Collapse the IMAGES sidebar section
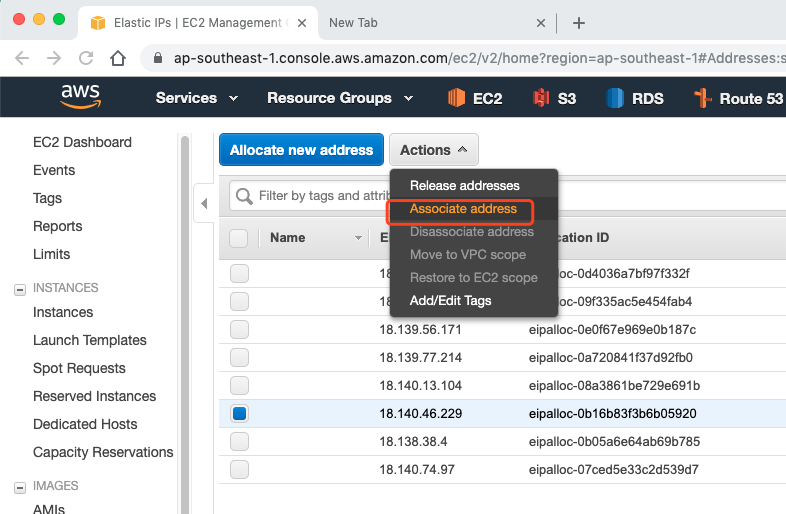The width and height of the screenshot is (786, 514). point(20,487)
